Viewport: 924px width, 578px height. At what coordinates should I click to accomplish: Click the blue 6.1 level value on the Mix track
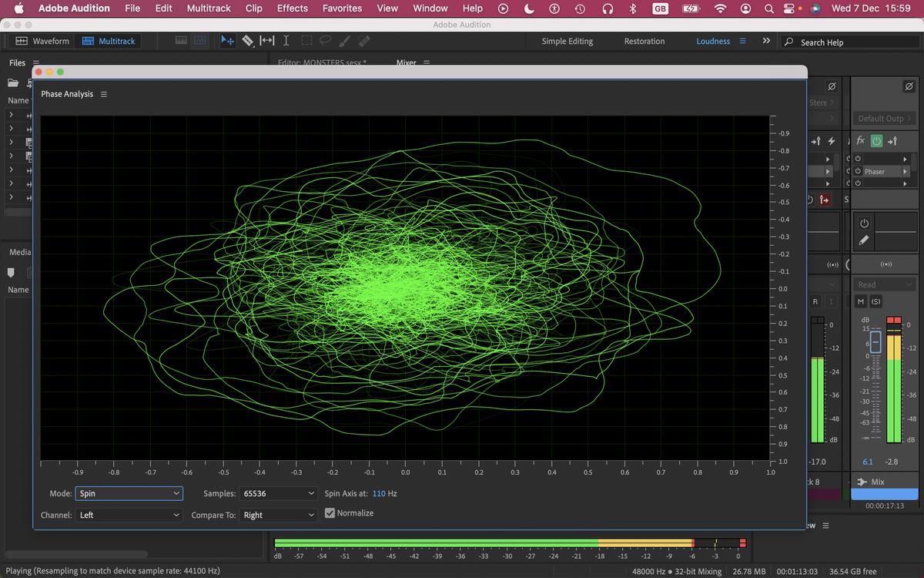(x=867, y=460)
